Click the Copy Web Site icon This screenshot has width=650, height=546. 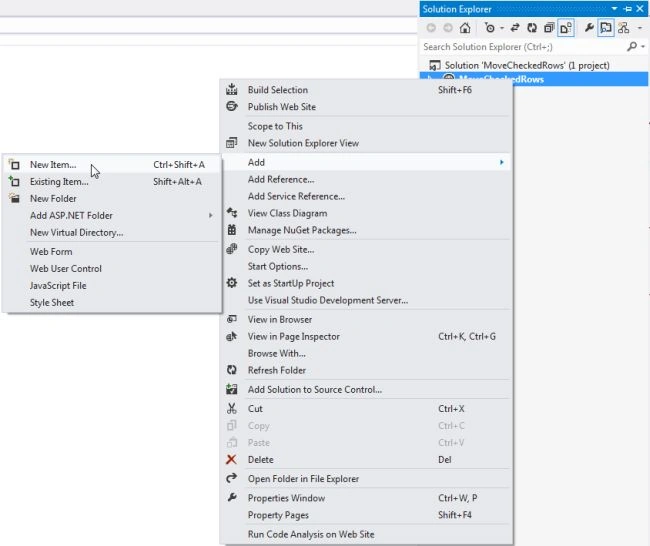coord(232,249)
